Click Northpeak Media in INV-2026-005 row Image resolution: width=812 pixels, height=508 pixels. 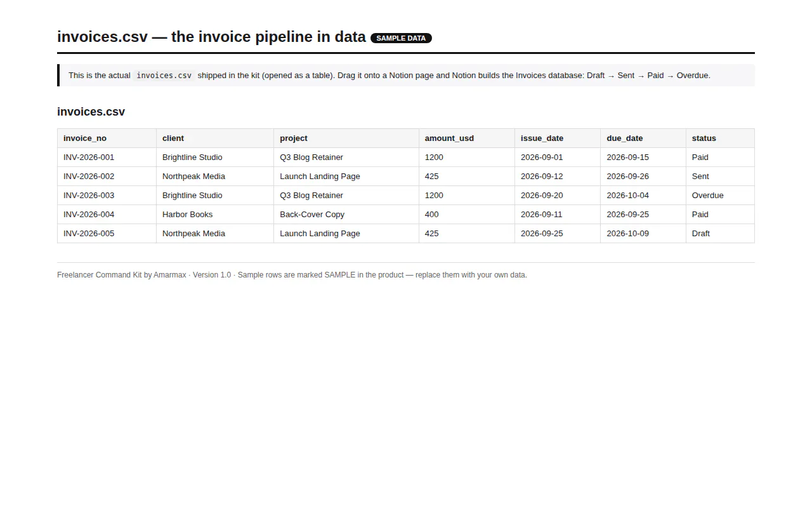[215, 233]
